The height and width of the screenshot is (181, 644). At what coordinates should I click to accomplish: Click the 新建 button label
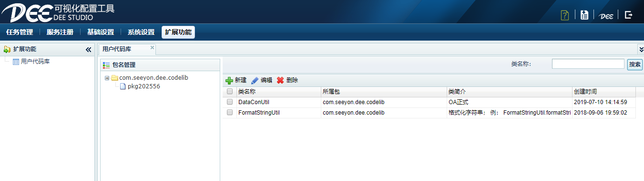(x=241, y=80)
